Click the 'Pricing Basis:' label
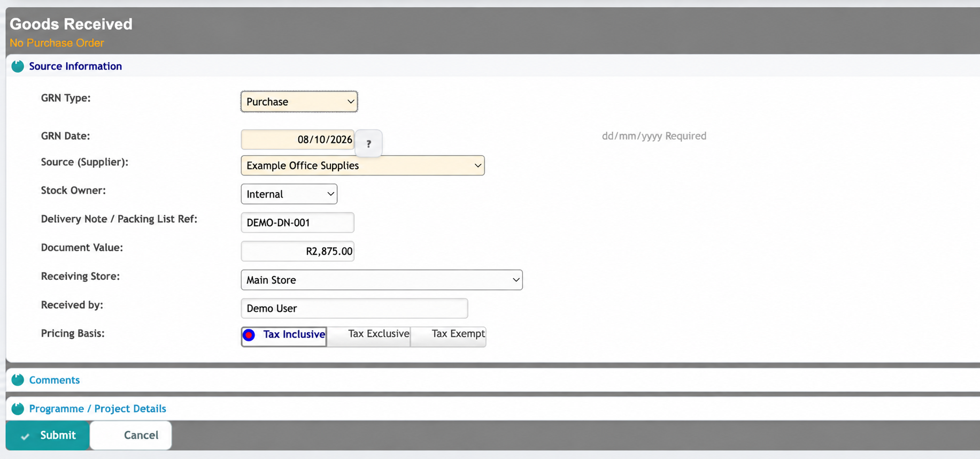Viewport: 980px width, 459px height. [73, 333]
